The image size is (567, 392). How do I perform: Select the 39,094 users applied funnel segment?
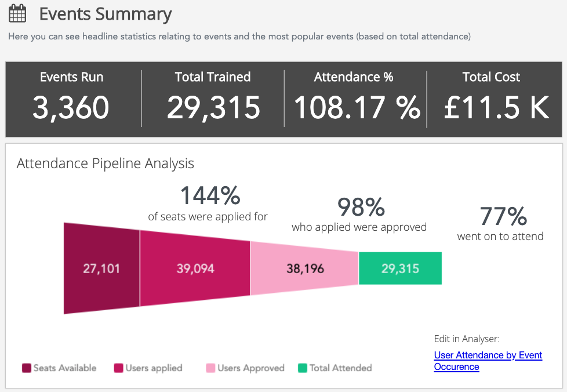[x=195, y=268]
